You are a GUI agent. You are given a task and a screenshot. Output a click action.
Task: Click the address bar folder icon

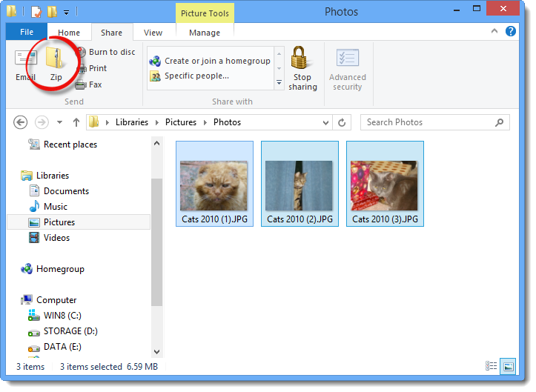point(93,122)
